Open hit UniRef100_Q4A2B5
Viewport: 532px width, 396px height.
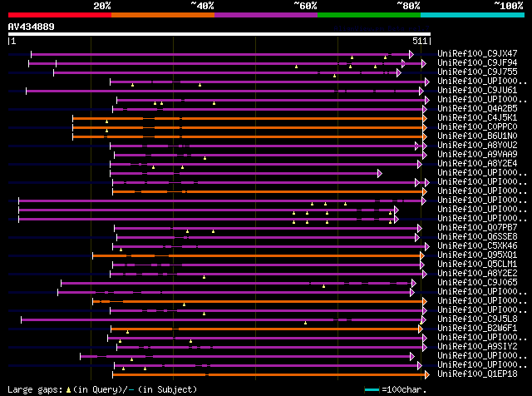pyautogui.click(x=477, y=108)
